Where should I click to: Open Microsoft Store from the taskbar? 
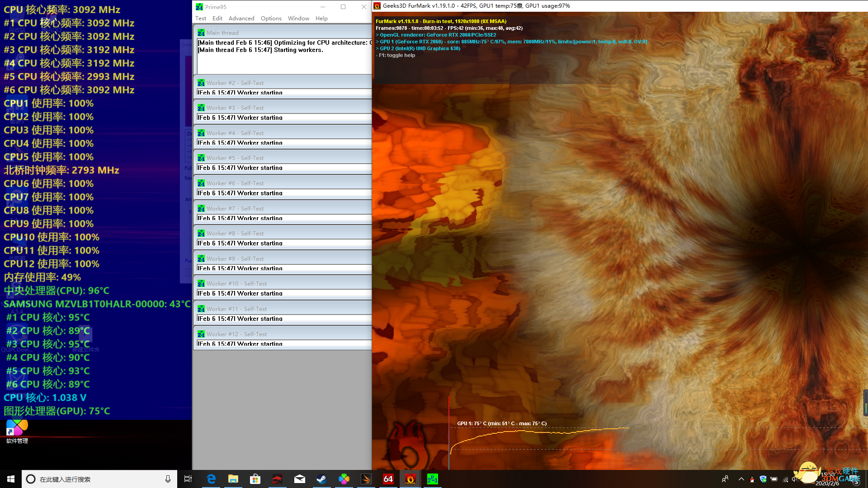pos(255,479)
